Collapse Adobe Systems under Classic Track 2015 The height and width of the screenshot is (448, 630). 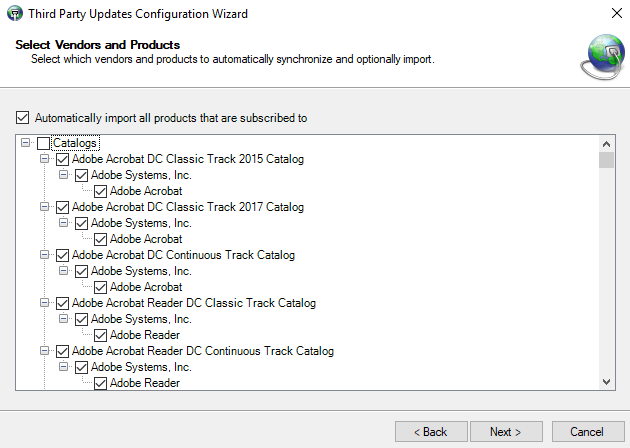[x=64, y=175]
